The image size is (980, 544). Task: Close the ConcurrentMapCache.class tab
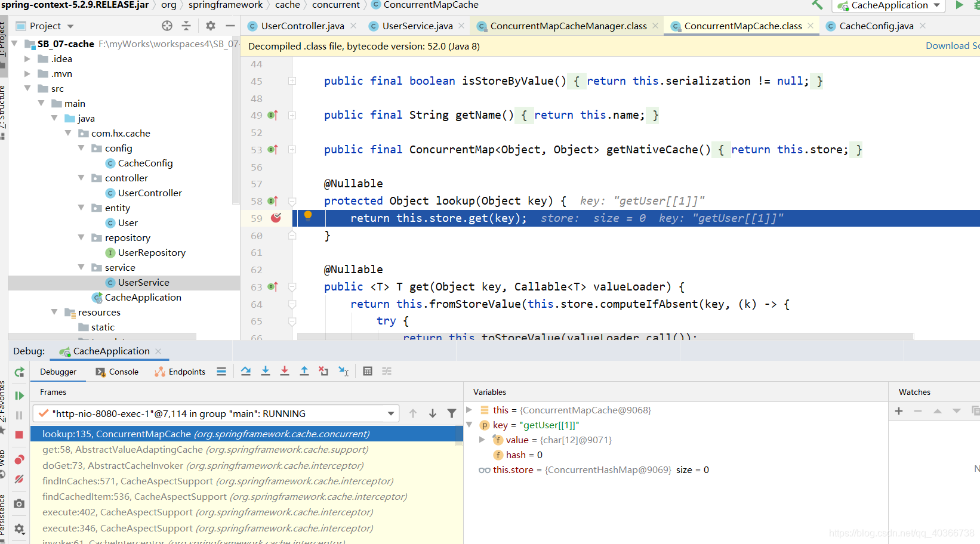[x=810, y=26]
